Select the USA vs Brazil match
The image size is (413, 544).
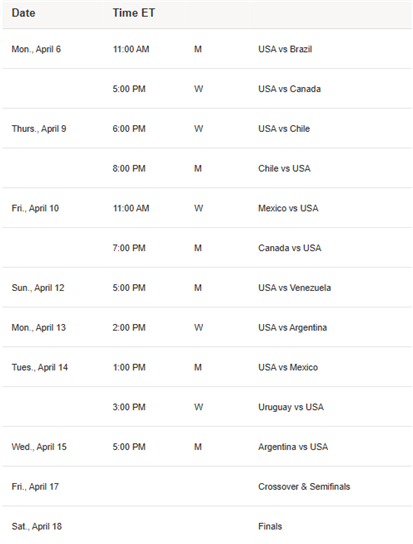point(285,49)
